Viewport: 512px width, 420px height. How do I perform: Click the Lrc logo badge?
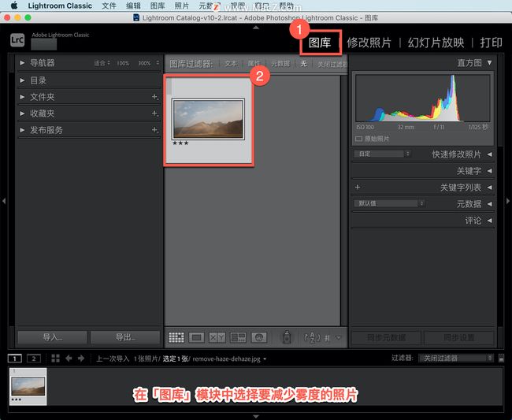[17, 40]
